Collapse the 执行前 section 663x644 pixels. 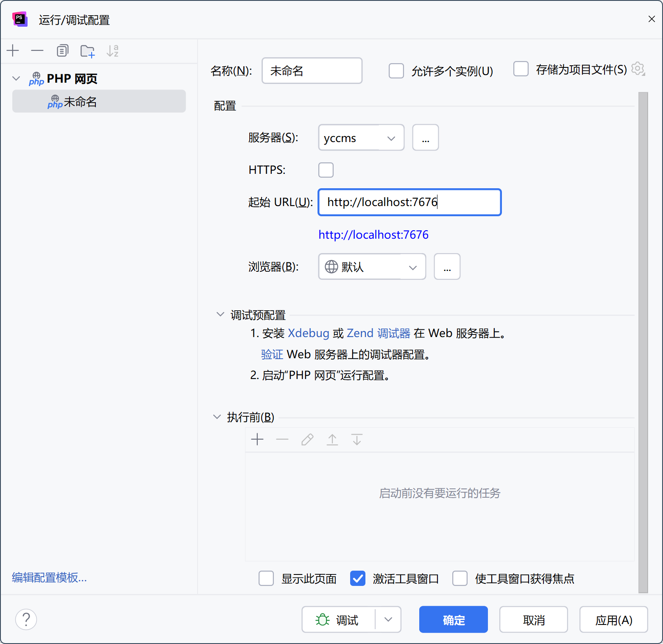click(x=217, y=417)
